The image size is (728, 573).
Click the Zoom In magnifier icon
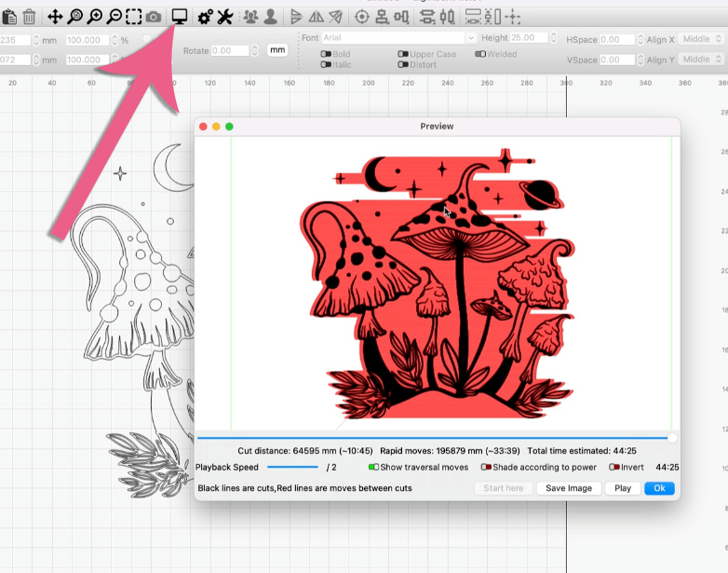pyautogui.click(x=94, y=17)
